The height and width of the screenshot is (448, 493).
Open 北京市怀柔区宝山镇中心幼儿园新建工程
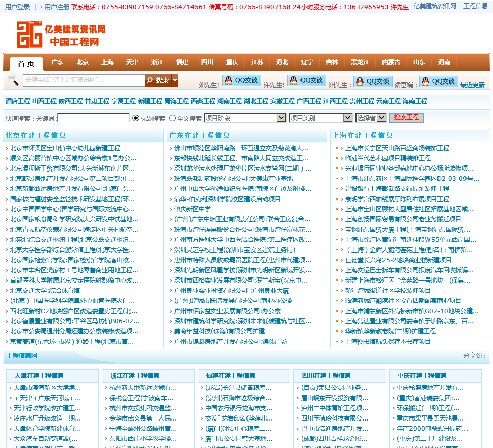tap(65, 148)
